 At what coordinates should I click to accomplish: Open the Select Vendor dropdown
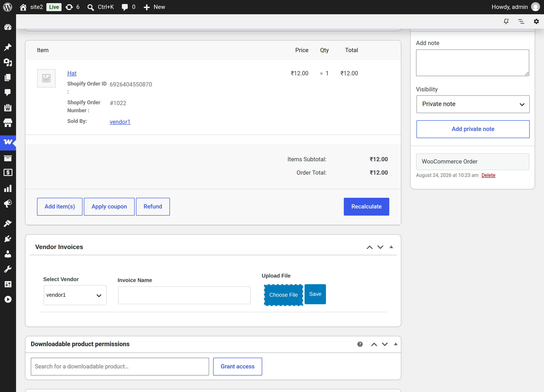click(75, 295)
